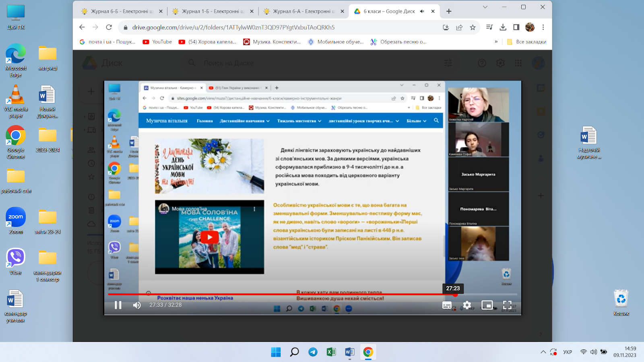Open Тиждень мистецтва dropdown in video
Viewport: 644px width, 362px height.
tap(299, 121)
